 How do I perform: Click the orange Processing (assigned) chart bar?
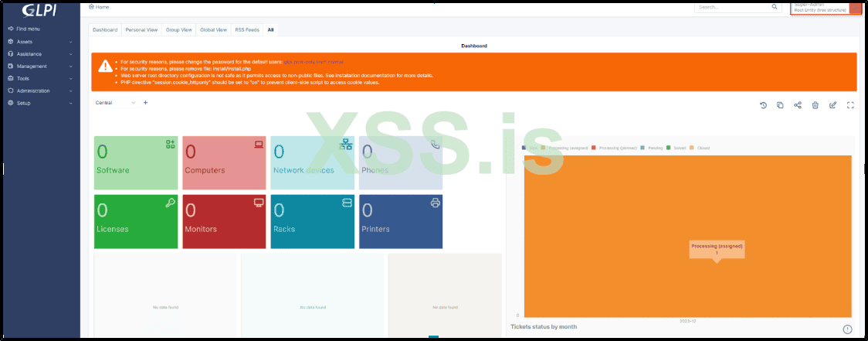point(687,236)
